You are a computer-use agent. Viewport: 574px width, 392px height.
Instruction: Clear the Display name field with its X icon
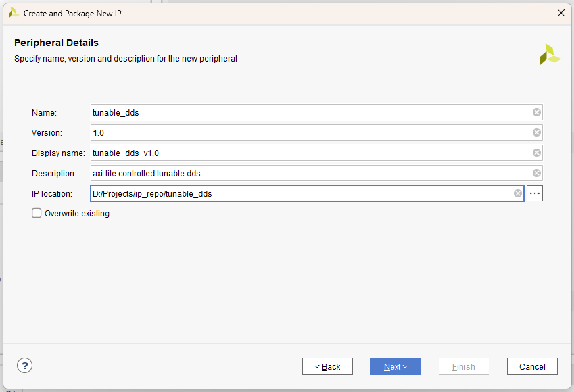click(537, 153)
